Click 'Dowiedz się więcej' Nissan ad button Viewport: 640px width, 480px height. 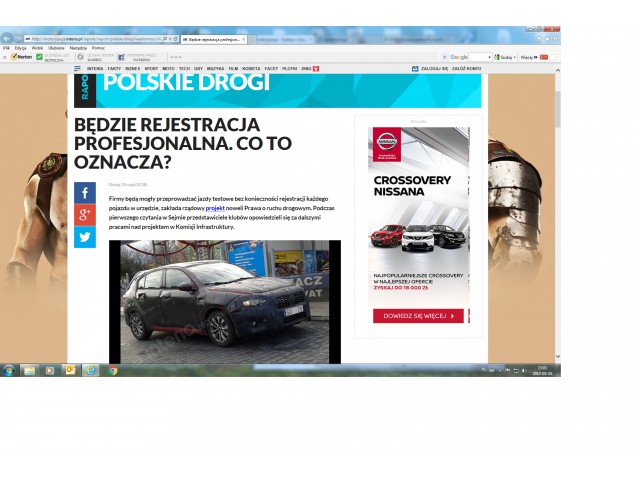(419, 316)
